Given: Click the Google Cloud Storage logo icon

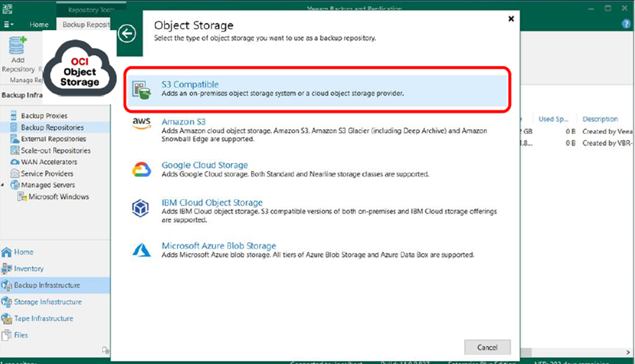Looking at the screenshot, I should [141, 169].
